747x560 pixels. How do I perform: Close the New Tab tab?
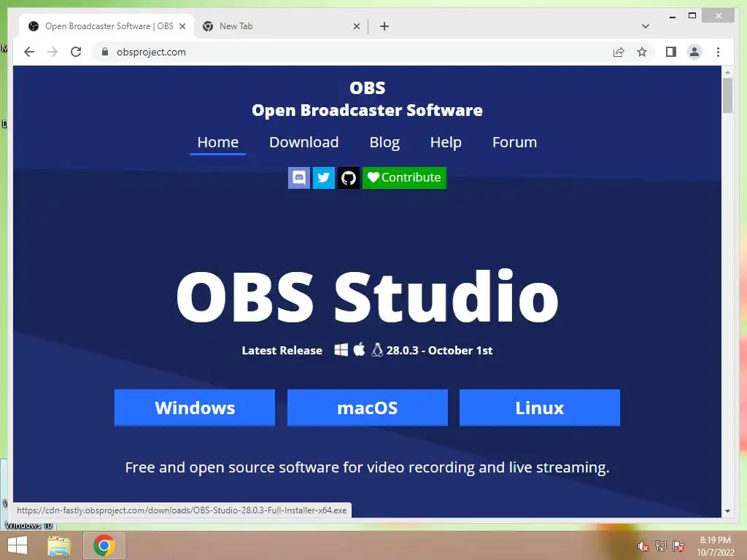(356, 26)
